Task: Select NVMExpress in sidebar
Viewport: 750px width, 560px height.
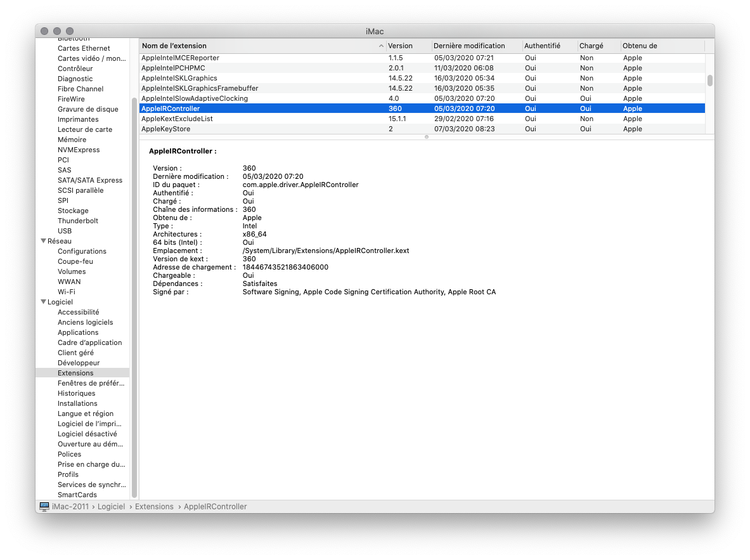Action: [x=79, y=150]
